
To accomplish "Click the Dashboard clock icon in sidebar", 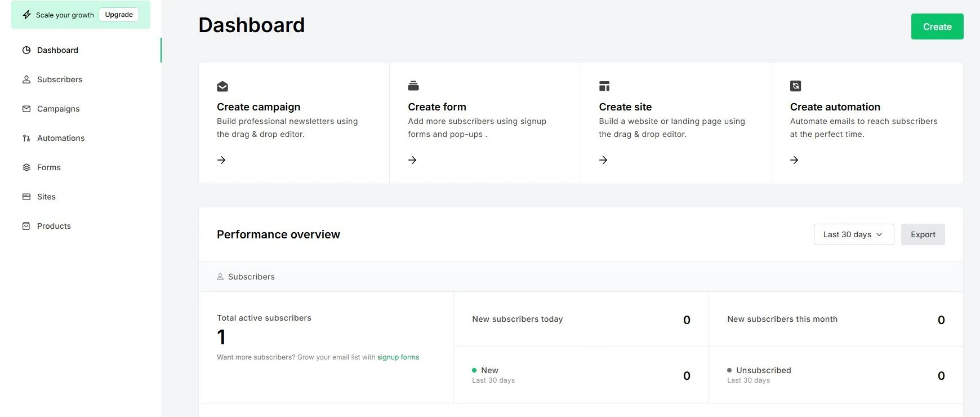I will 26,50.
